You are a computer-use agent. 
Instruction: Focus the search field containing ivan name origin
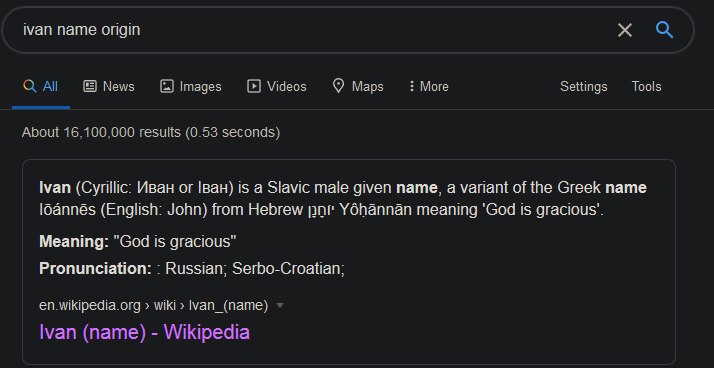[x=314, y=30]
